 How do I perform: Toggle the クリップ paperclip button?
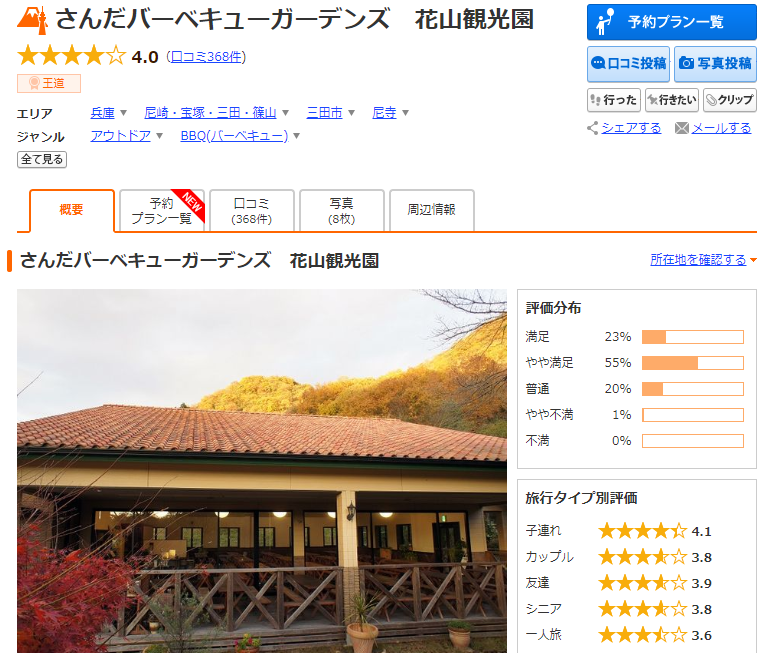(x=729, y=100)
